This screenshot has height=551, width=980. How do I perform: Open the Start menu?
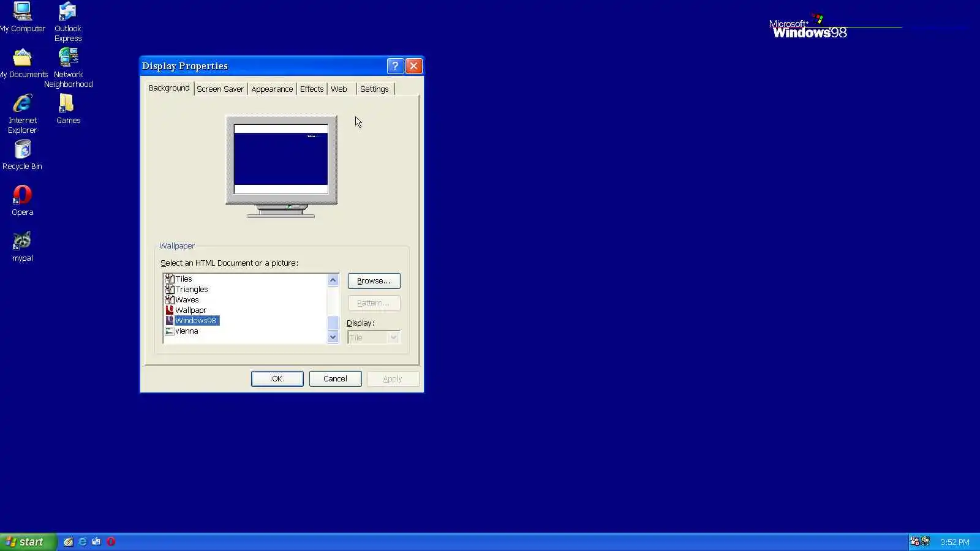tap(28, 542)
